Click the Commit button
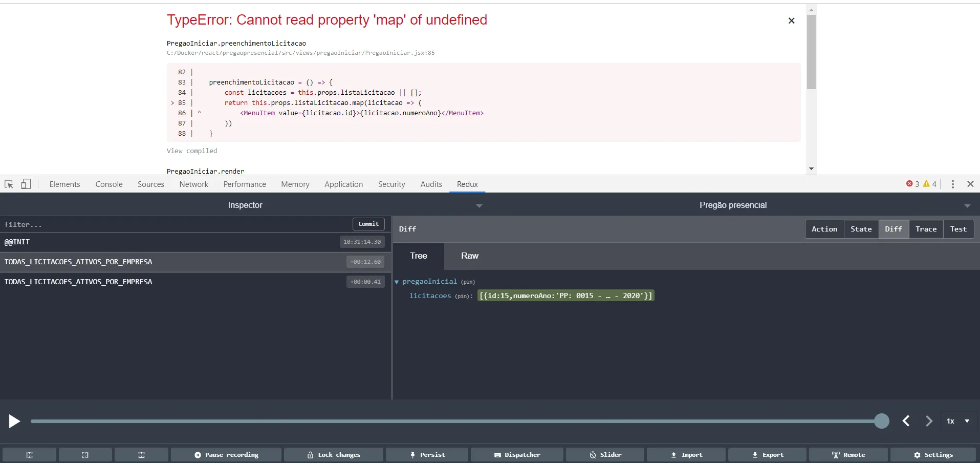 click(x=368, y=224)
